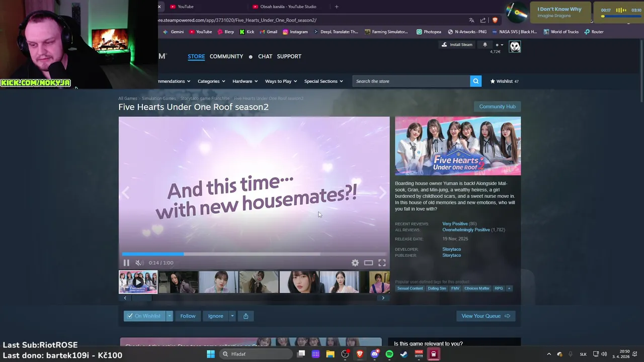Click the store search magnifier button

475,81
